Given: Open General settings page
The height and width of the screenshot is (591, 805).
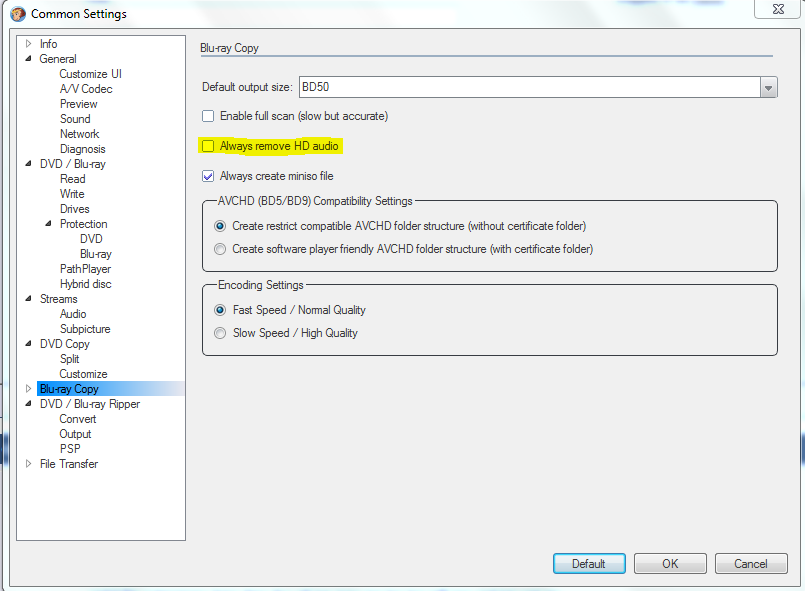Looking at the screenshot, I should click(58, 59).
